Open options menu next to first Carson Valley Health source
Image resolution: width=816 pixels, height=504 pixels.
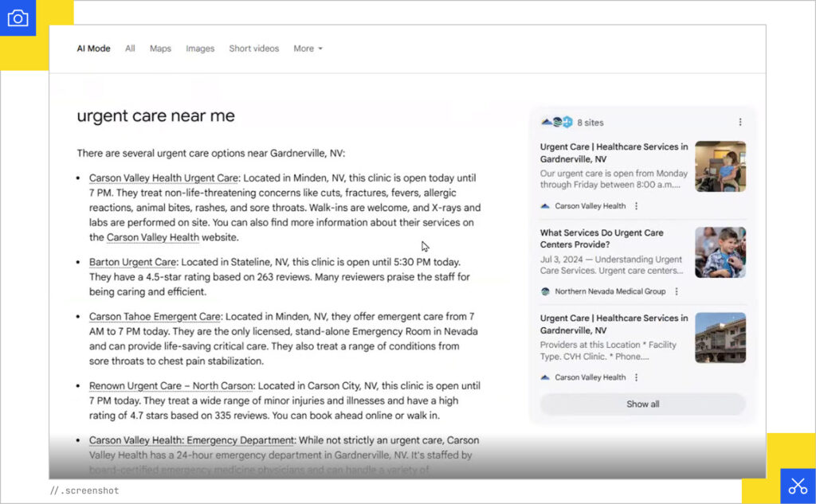(636, 206)
